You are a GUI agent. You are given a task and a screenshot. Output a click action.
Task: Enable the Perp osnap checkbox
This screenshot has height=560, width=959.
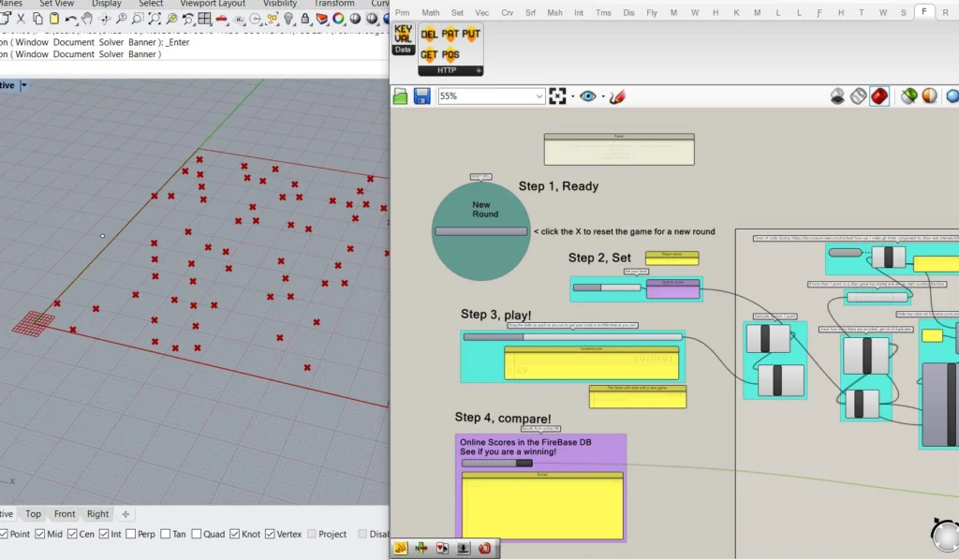tap(130, 534)
